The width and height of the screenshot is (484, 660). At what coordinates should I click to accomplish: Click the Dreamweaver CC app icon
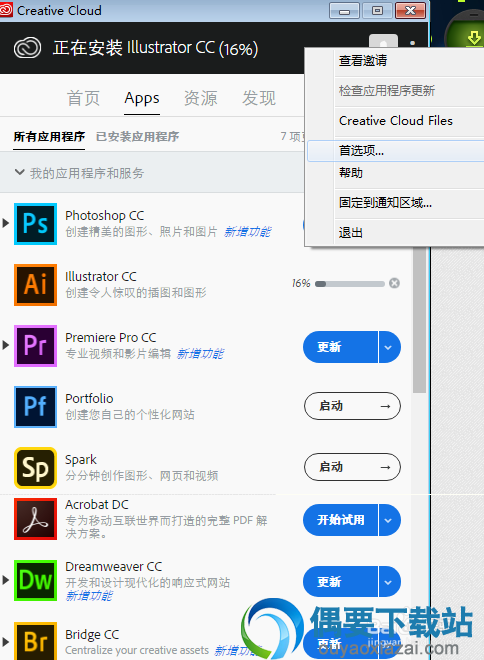[35, 580]
